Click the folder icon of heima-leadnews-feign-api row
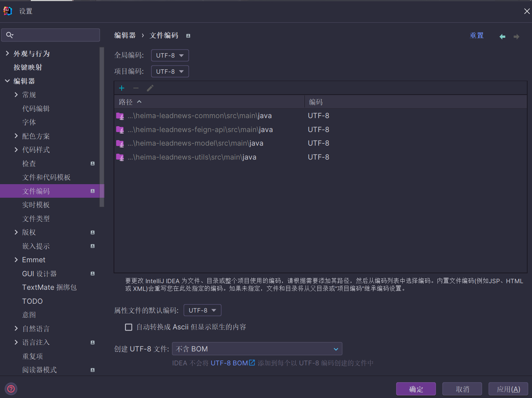 click(120, 130)
